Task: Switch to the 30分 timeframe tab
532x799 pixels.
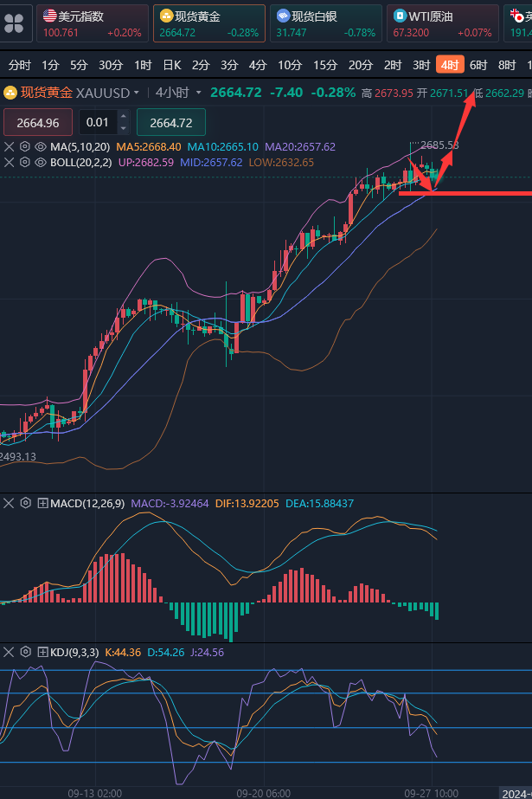Action: 111,65
